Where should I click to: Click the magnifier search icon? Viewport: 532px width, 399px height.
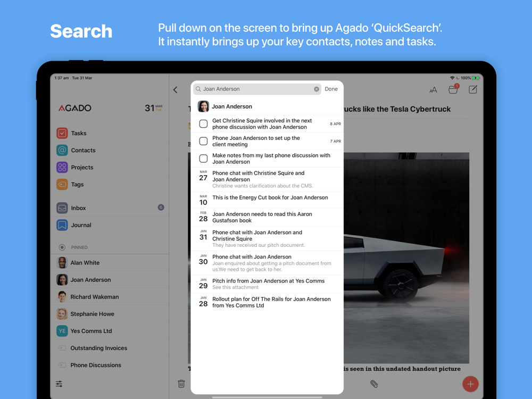click(x=198, y=89)
